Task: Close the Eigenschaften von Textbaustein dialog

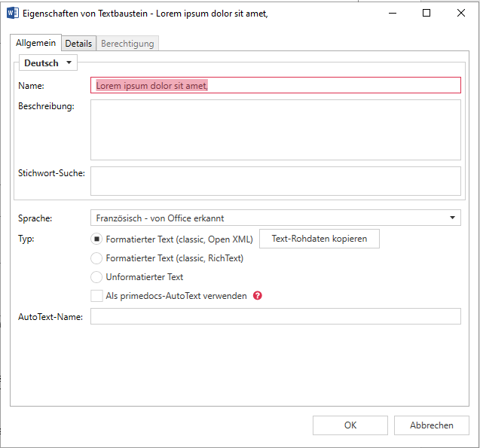Action: (461, 13)
